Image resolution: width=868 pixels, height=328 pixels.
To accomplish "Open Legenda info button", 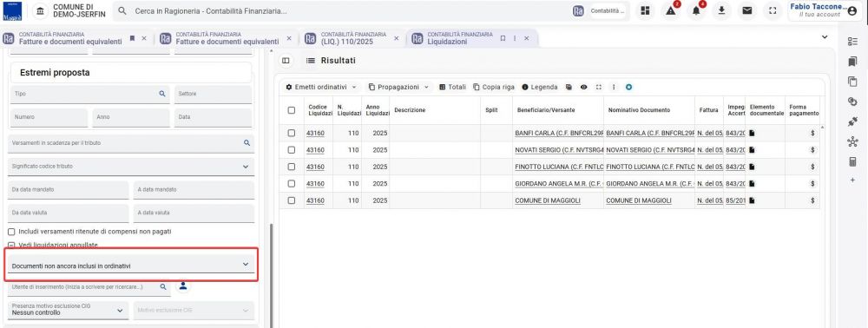I will click(540, 88).
